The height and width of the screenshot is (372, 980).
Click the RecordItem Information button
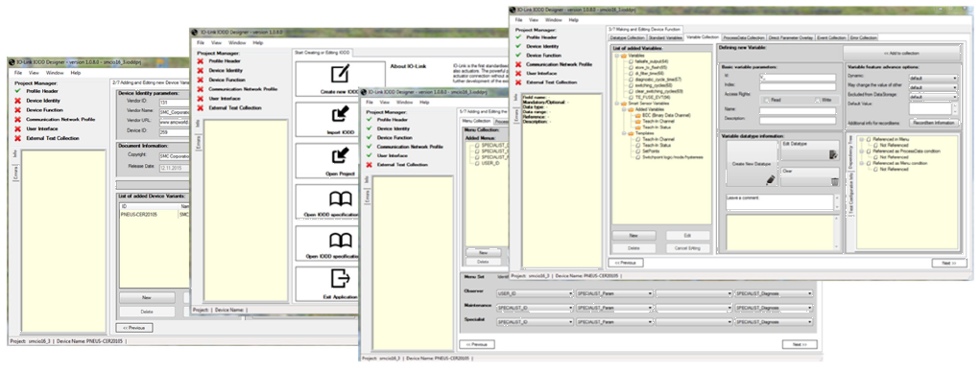click(x=933, y=123)
